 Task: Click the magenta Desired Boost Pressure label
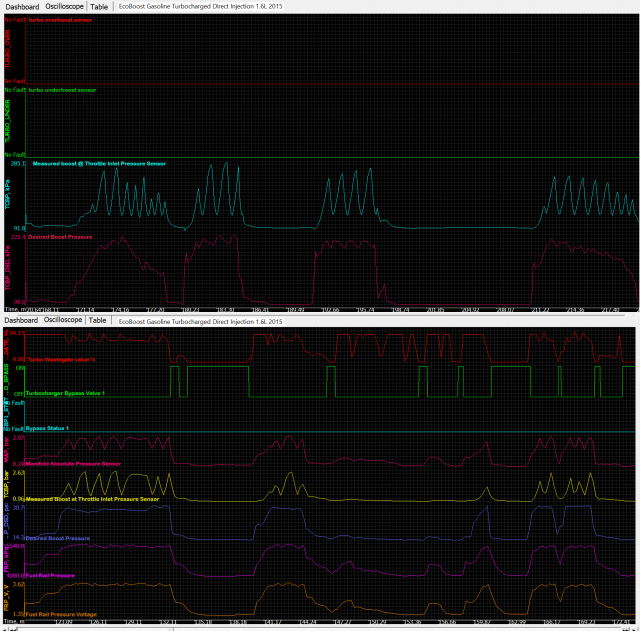pos(60,237)
